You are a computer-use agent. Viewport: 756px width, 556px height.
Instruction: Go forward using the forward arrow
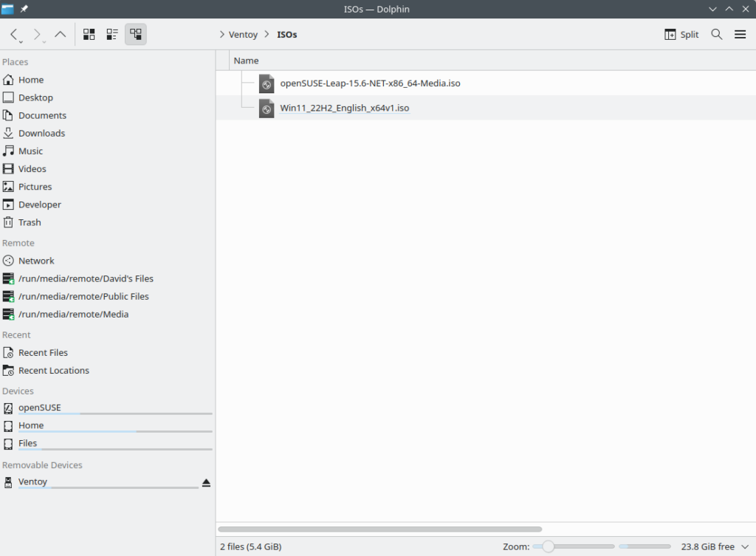37,34
